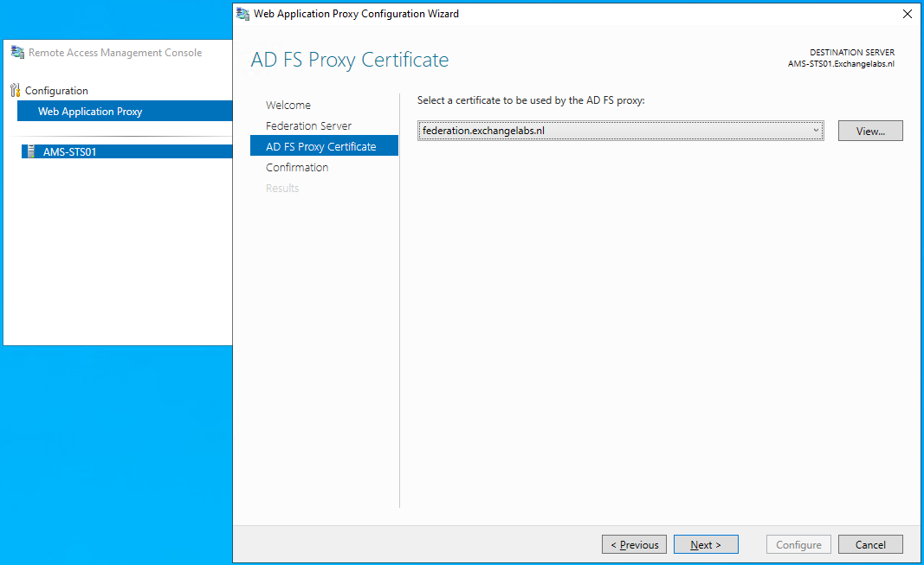924x565 pixels.
Task: Select the AD FS Proxy Certificate step
Action: 320,146
